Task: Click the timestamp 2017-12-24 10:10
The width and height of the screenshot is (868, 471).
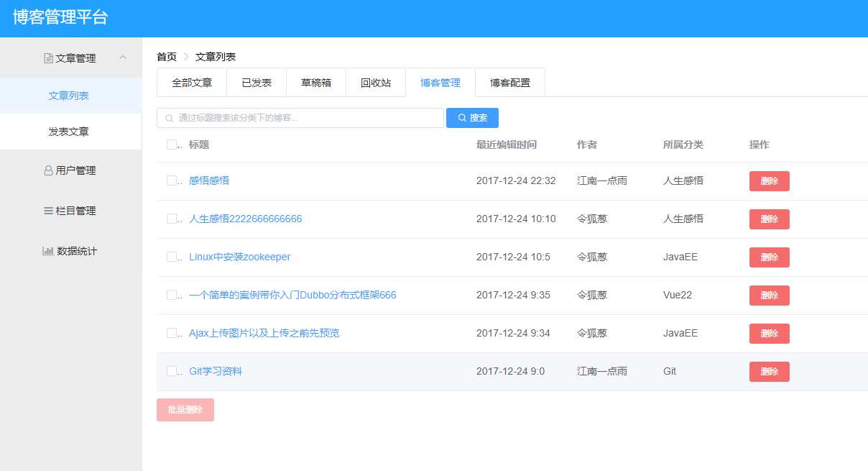Action: pos(516,219)
